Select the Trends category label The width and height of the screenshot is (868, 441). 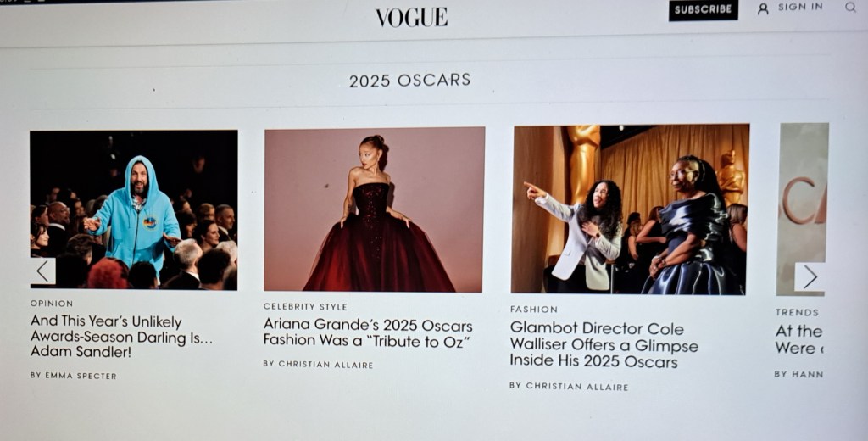[x=797, y=312]
